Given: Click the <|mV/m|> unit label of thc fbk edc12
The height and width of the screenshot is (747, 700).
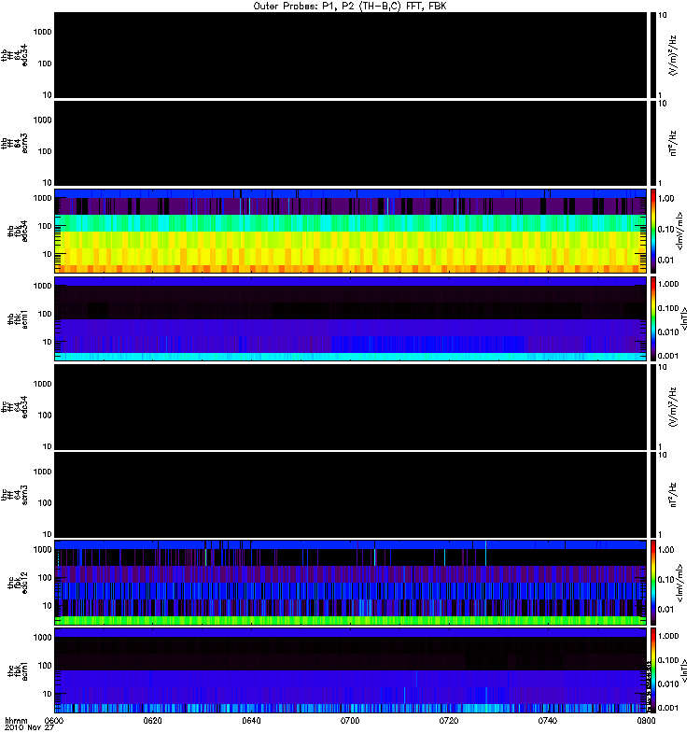Looking at the screenshot, I should (679, 582).
